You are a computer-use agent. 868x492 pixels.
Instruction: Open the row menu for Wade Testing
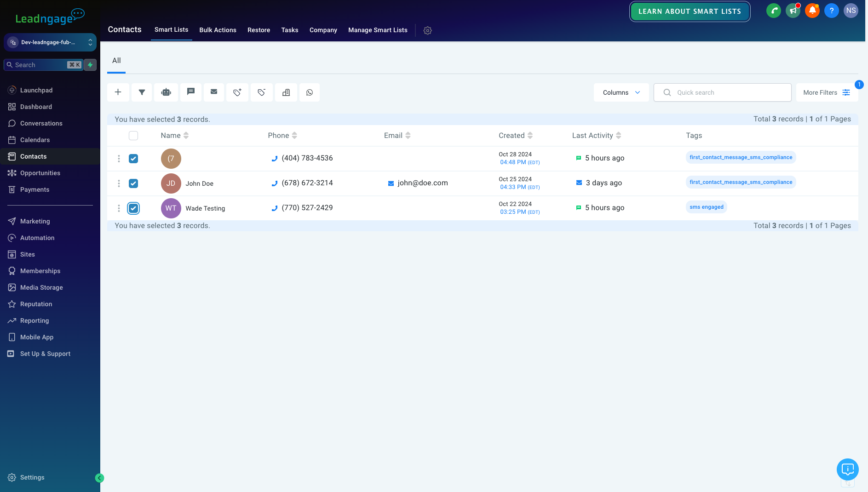(x=119, y=208)
